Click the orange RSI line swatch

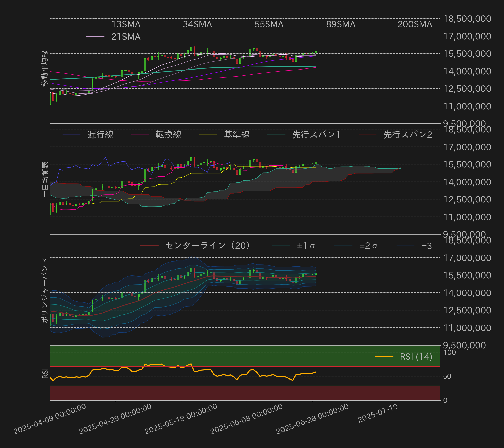[x=384, y=357]
